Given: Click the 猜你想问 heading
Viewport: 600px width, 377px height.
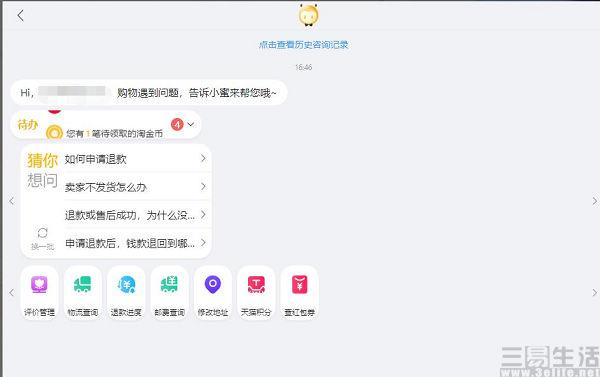Looking at the screenshot, I should click(42, 170).
